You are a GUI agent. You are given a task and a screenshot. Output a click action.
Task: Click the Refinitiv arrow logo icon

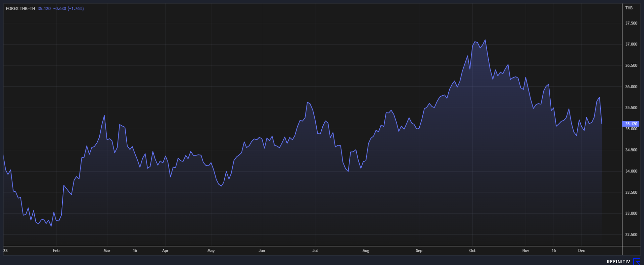click(x=637, y=262)
